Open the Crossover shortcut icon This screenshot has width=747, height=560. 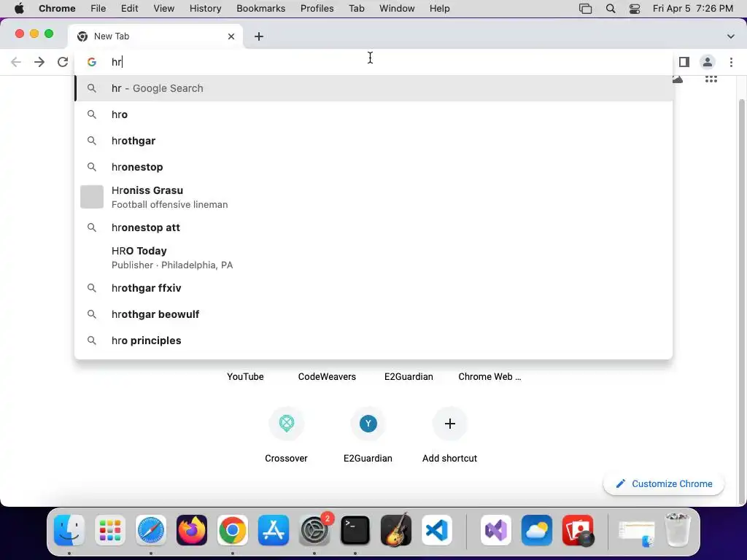pos(286,424)
